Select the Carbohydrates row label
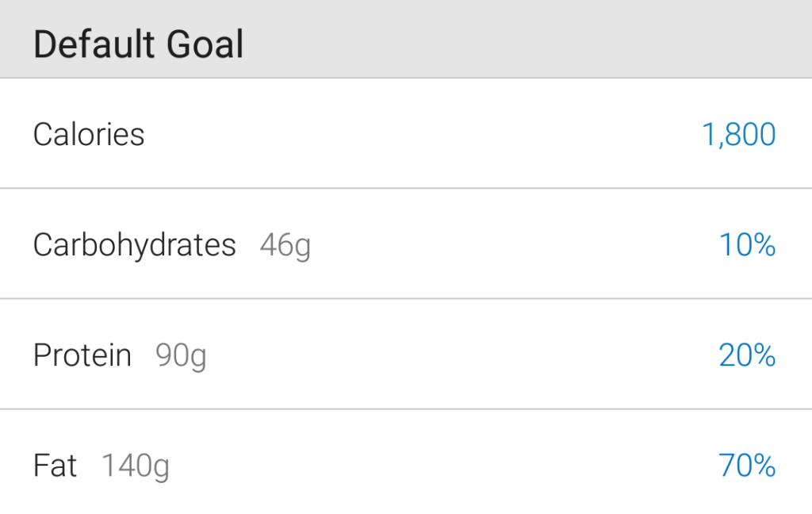The height and width of the screenshot is (514, 812). [x=135, y=244]
